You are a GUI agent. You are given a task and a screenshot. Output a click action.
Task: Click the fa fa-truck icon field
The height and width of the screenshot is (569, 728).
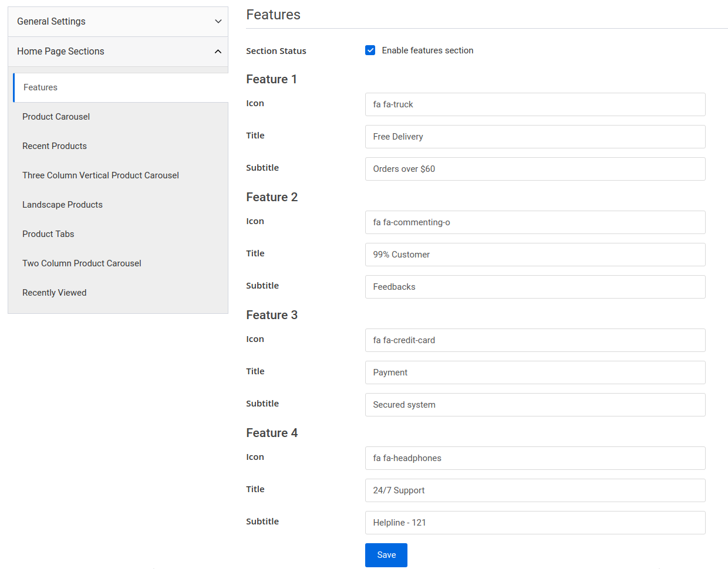click(x=535, y=104)
